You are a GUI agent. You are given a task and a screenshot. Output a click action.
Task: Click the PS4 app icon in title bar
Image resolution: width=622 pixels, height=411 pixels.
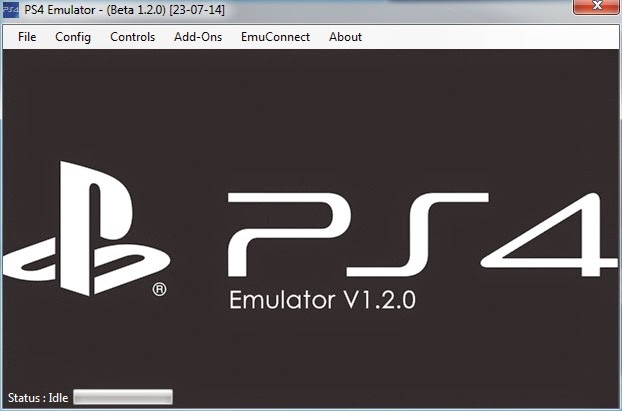(x=10, y=10)
